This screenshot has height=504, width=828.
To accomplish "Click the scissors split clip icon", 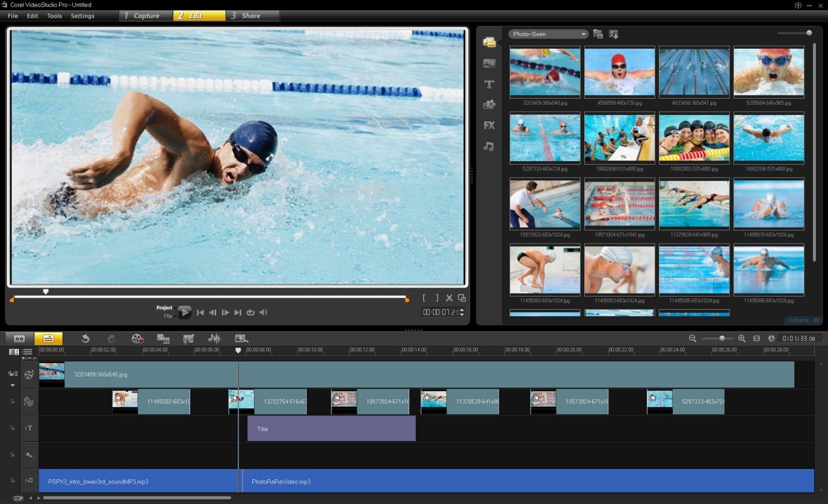I will click(449, 298).
